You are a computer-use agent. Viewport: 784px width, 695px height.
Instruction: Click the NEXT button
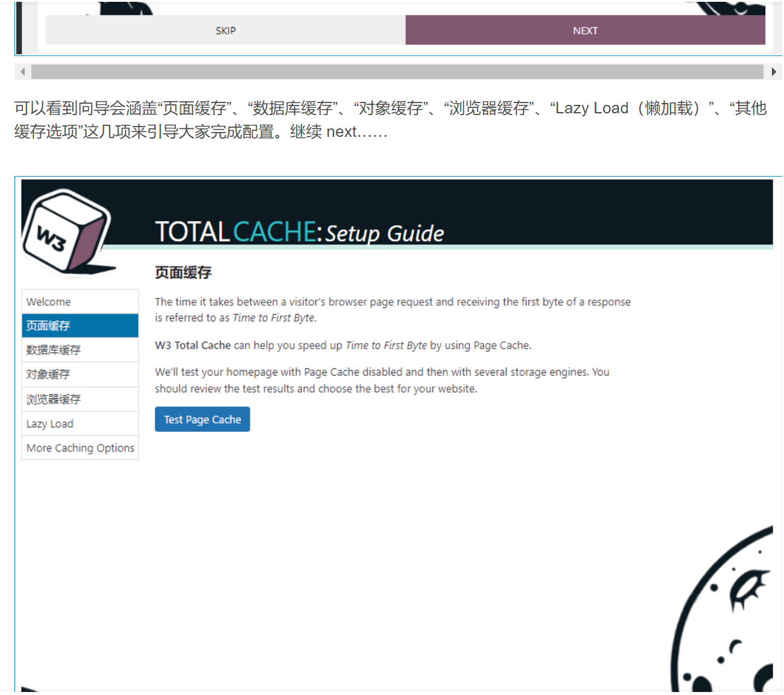tap(585, 31)
